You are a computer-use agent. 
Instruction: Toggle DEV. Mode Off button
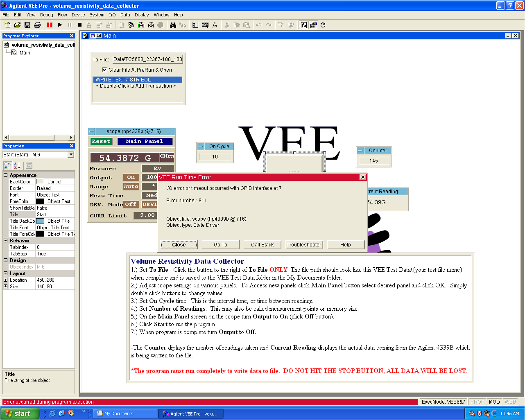[x=131, y=204]
